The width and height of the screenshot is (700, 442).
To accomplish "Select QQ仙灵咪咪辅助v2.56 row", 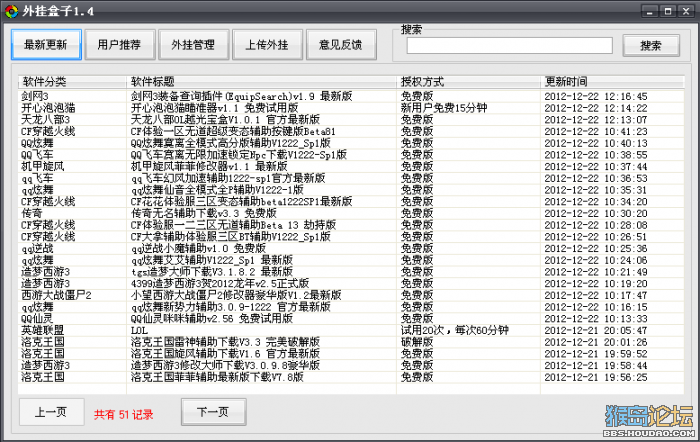I will pyautogui.click(x=351, y=318).
